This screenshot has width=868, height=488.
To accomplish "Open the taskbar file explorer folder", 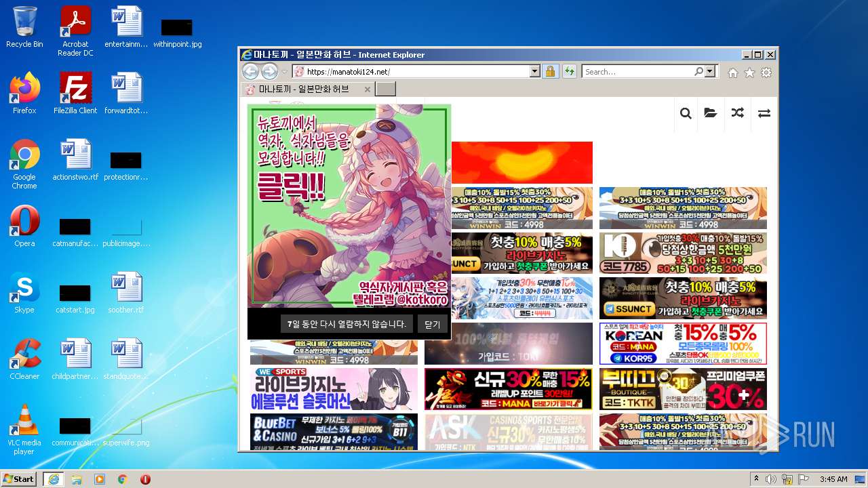I will coord(77,479).
